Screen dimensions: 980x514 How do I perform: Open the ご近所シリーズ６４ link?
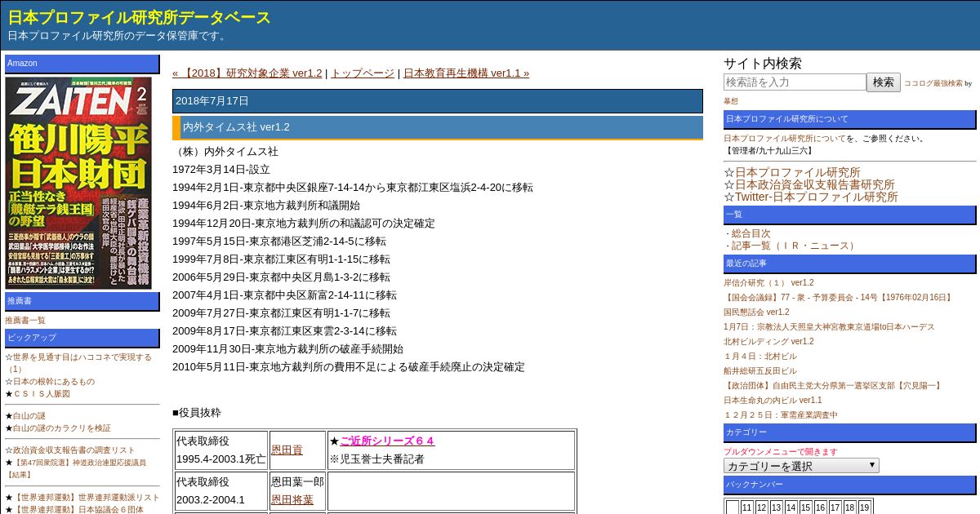click(387, 441)
